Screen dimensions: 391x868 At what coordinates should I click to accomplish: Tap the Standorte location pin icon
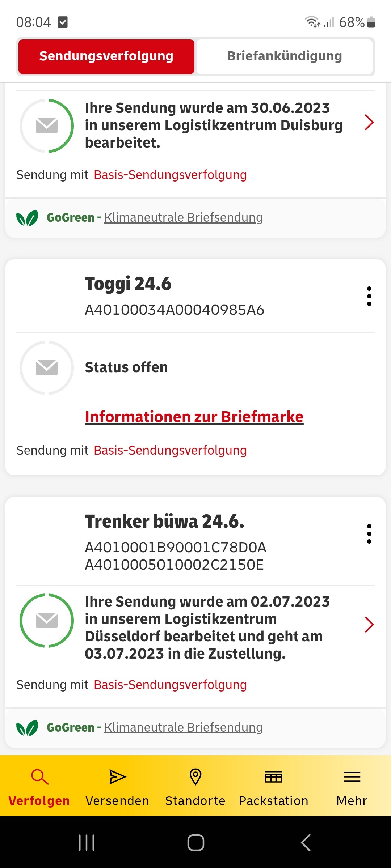195,777
